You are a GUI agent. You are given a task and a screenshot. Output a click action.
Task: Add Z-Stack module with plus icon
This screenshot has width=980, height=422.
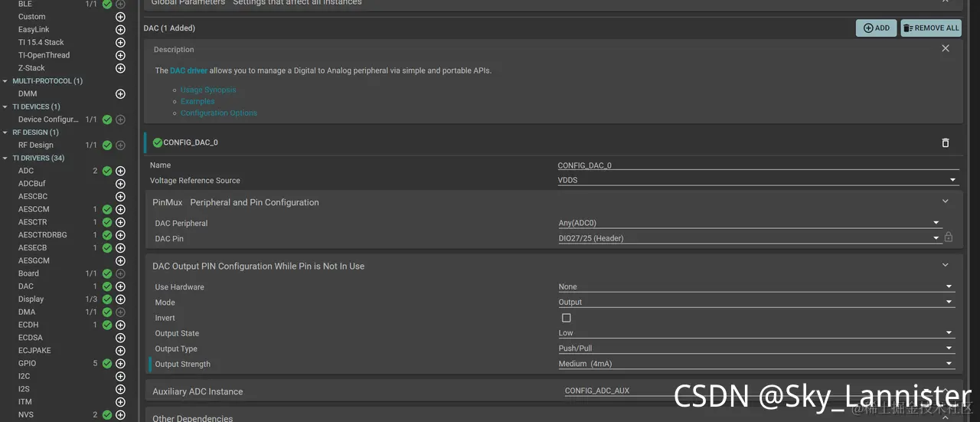(120, 68)
